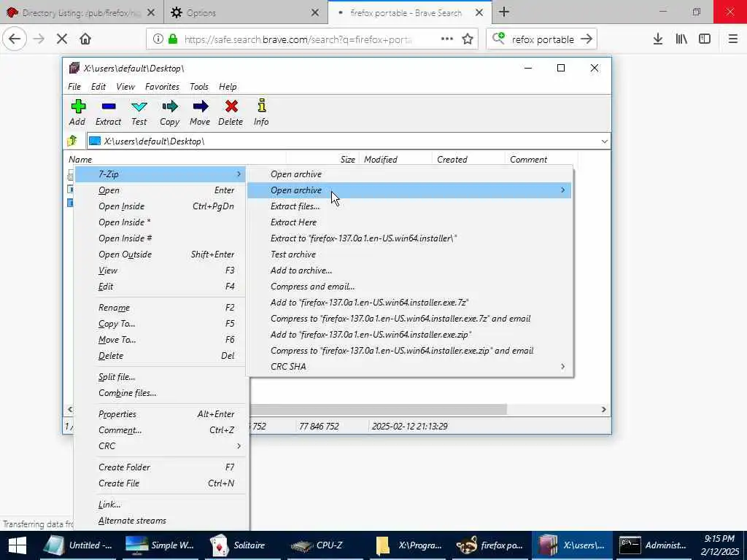This screenshot has height=560, width=747.
Task: Expand highlighted Open archive submenu arrow
Action: click(x=562, y=190)
